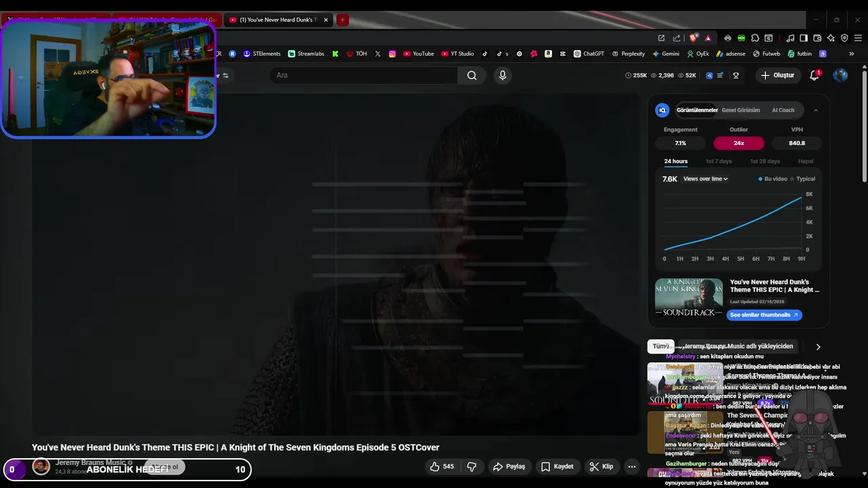Open the account avatar menu

coord(840,75)
